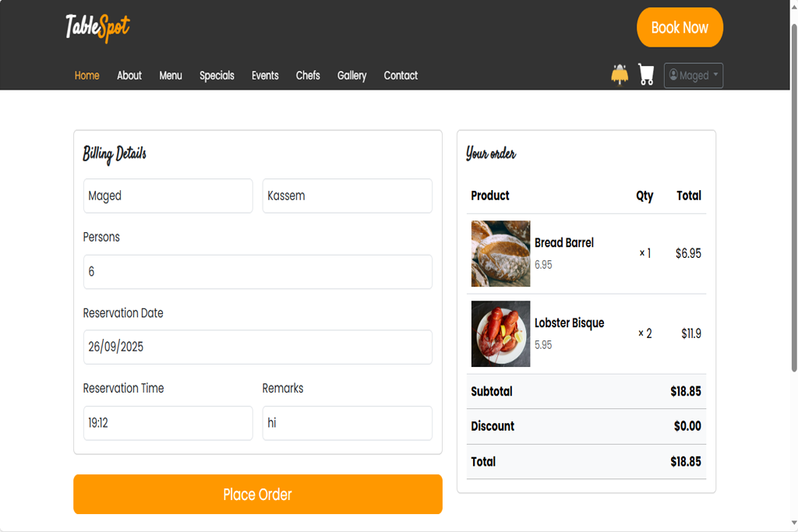Go to the Events page

pyautogui.click(x=265, y=76)
